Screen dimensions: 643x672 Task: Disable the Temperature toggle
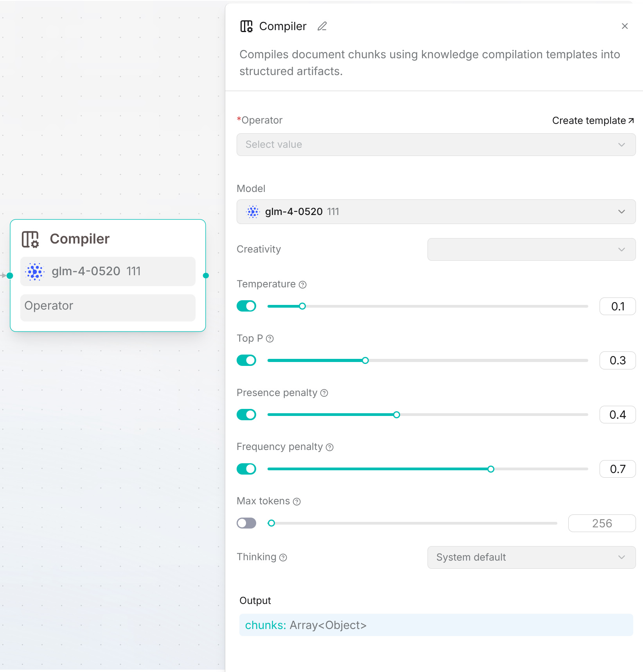246,306
